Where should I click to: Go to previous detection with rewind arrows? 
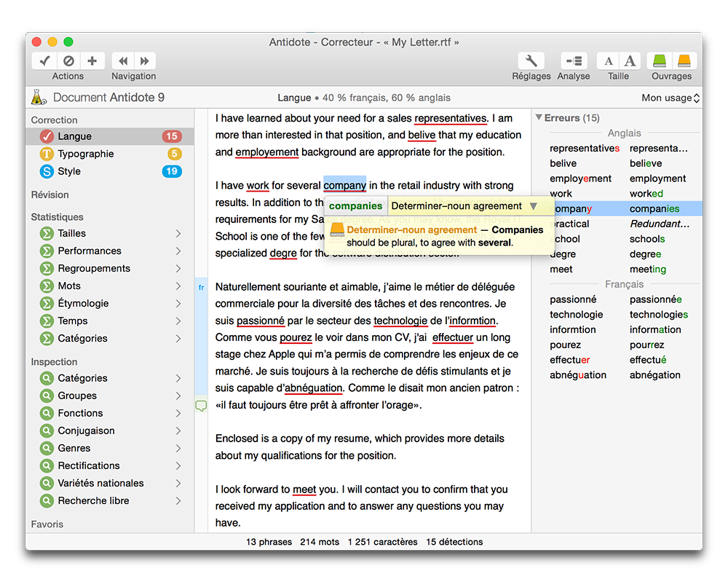123,61
